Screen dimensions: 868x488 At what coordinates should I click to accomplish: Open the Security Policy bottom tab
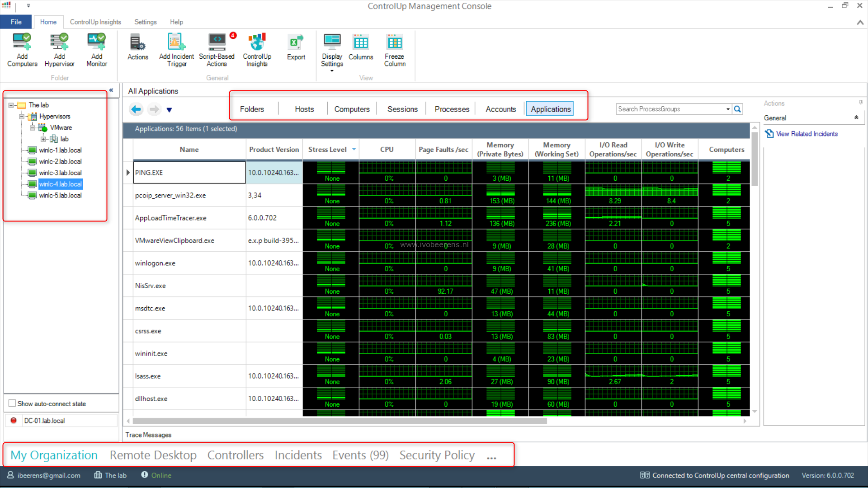coord(437,455)
